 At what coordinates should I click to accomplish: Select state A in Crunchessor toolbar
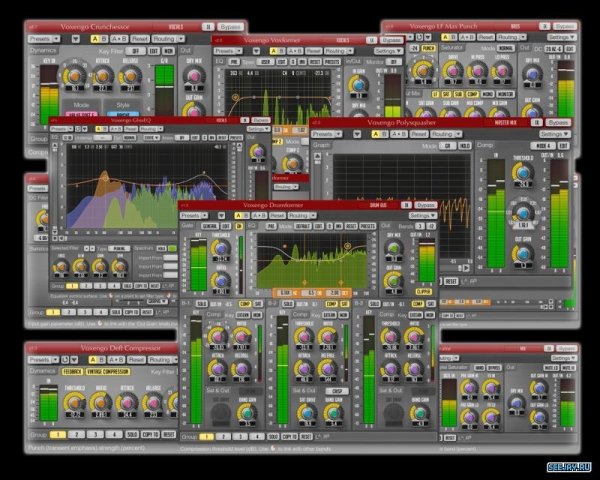[95, 39]
